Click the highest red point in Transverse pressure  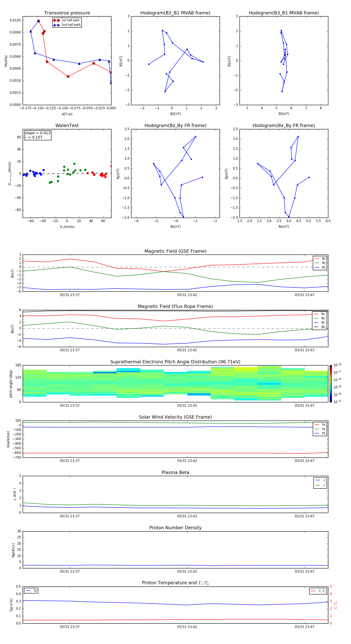(38, 21)
